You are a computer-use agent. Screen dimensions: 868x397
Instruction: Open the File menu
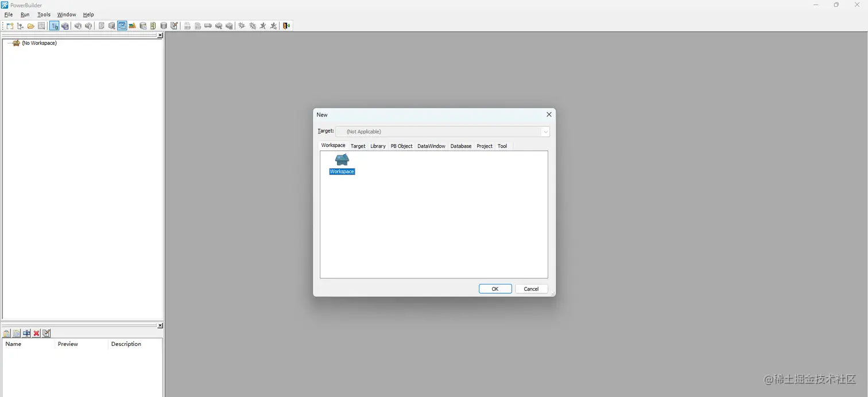(9, 14)
